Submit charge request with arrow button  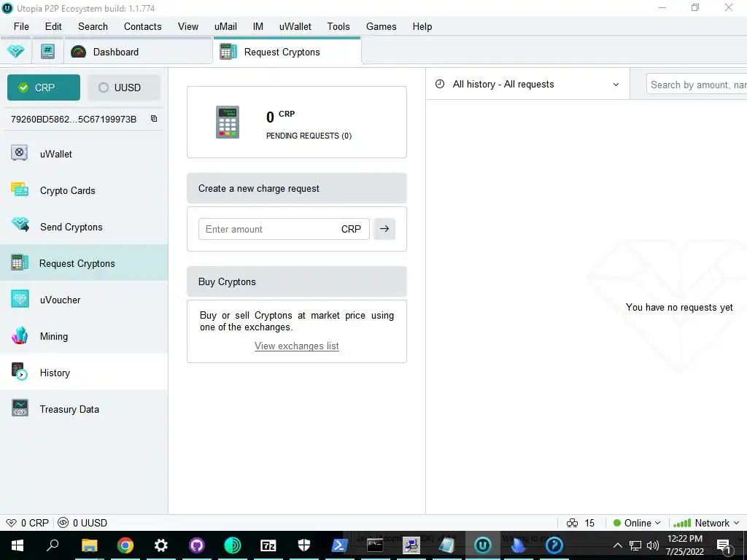(x=384, y=229)
